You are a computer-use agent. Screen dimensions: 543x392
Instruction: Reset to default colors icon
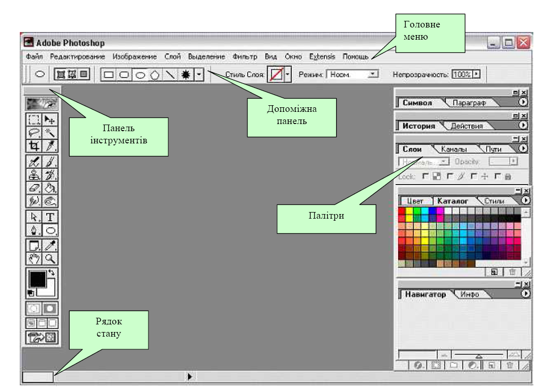pos(31,293)
